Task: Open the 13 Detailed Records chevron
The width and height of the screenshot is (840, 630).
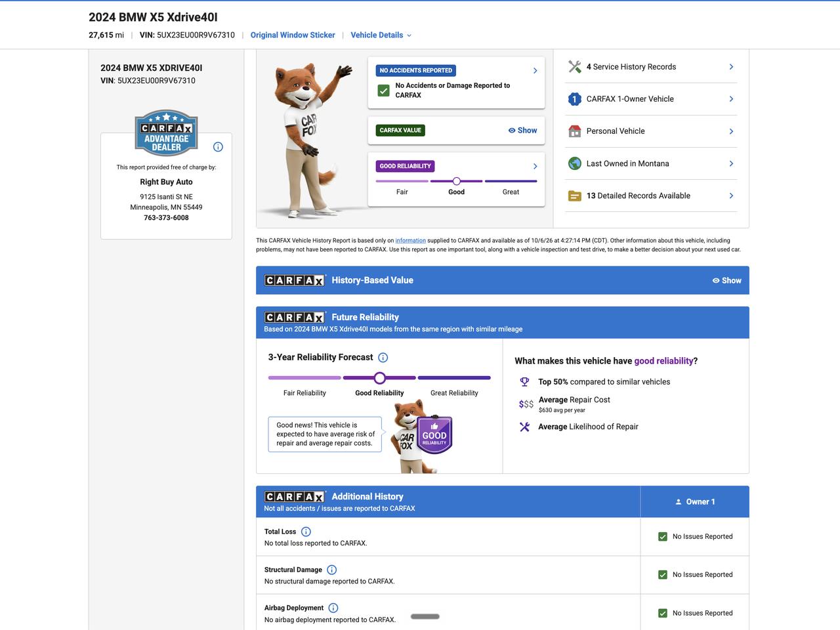Action: (731, 196)
